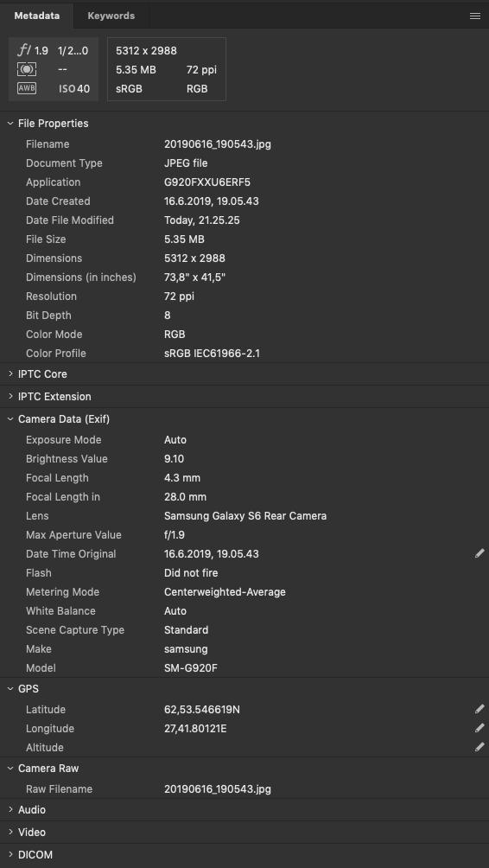Expand the Audio section
Image resolution: width=489 pixels, height=868 pixels.
coord(10,809)
